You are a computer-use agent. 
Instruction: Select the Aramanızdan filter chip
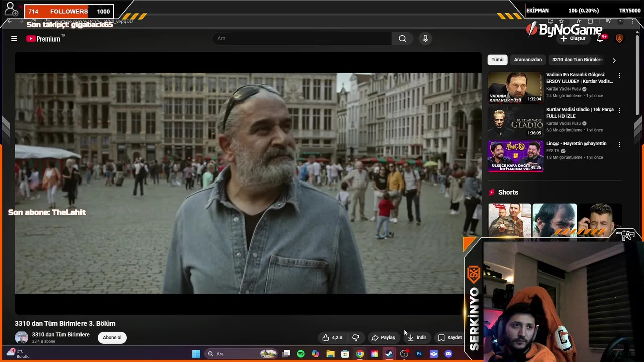[528, 60]
